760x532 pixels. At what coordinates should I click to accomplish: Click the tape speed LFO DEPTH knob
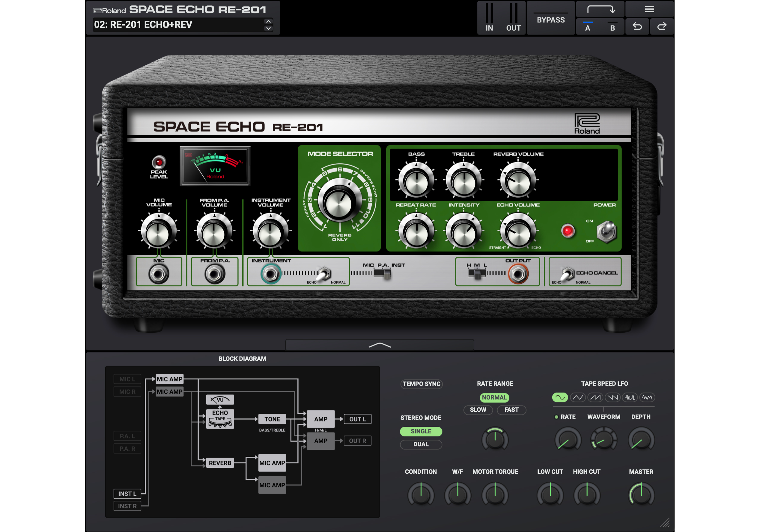click(x=641, y=439)
